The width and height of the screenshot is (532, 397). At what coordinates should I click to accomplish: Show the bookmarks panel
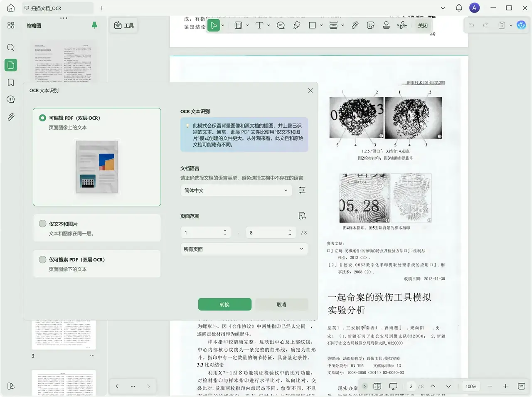pos(10,82)
